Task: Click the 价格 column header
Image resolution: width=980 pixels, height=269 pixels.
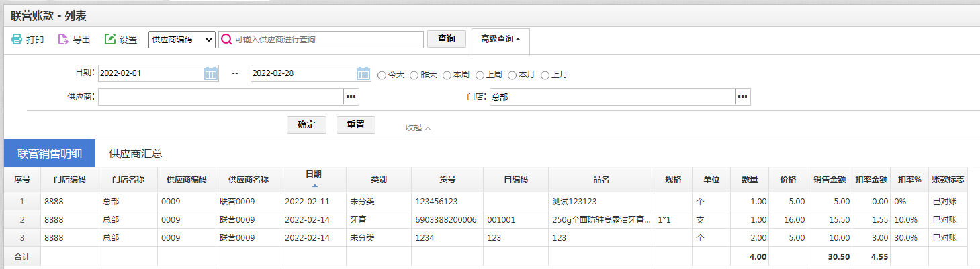Action: pyautogui.click(x=789, y=180)
